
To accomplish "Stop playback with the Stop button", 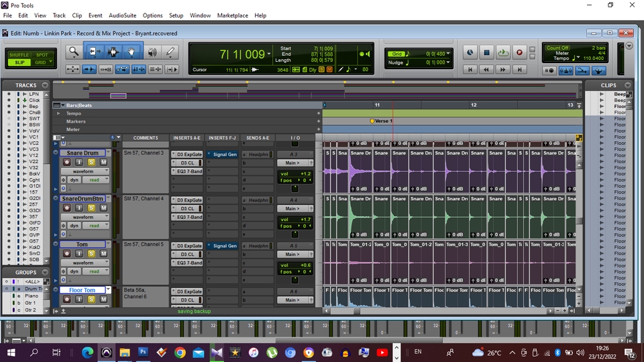I will 487,52.
